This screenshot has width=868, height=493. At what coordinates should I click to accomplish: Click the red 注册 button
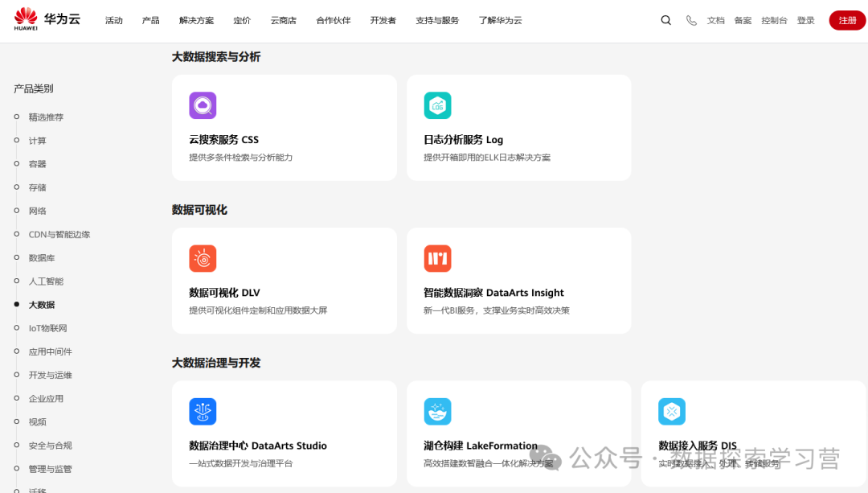click(x=847, y=21)
